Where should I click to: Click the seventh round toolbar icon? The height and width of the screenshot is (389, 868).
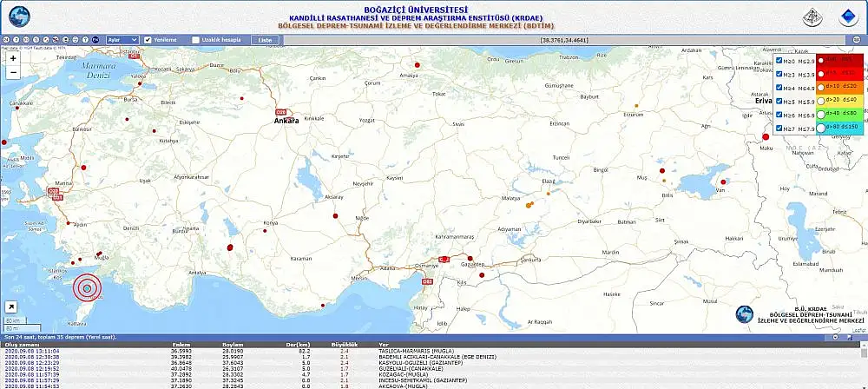tap(65, 40)
